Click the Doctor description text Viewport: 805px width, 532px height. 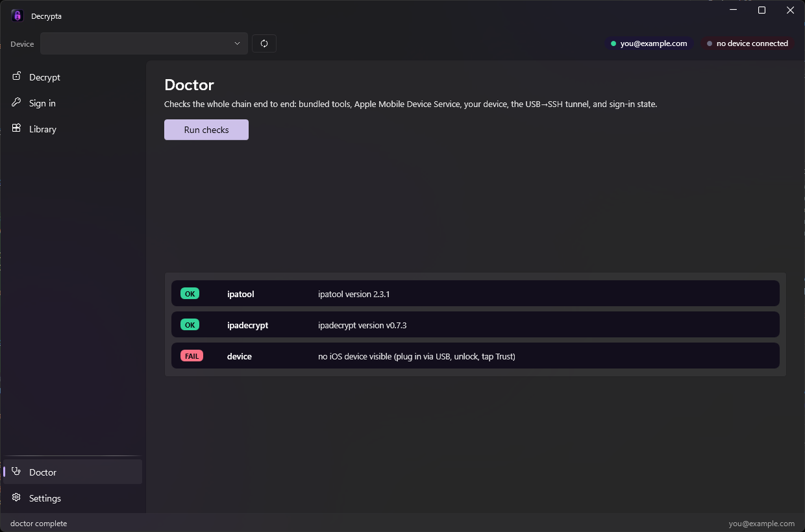tap(411, 104)
